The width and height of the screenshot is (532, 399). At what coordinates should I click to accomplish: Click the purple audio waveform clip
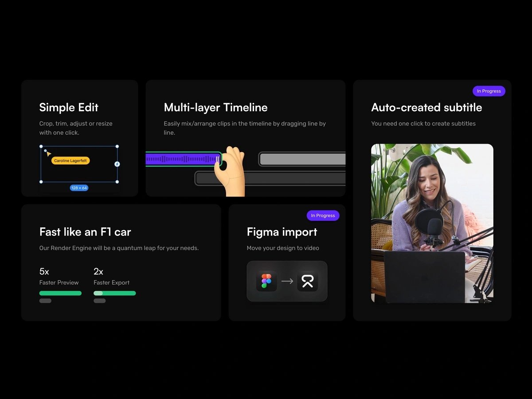click(x=183, y=159)
